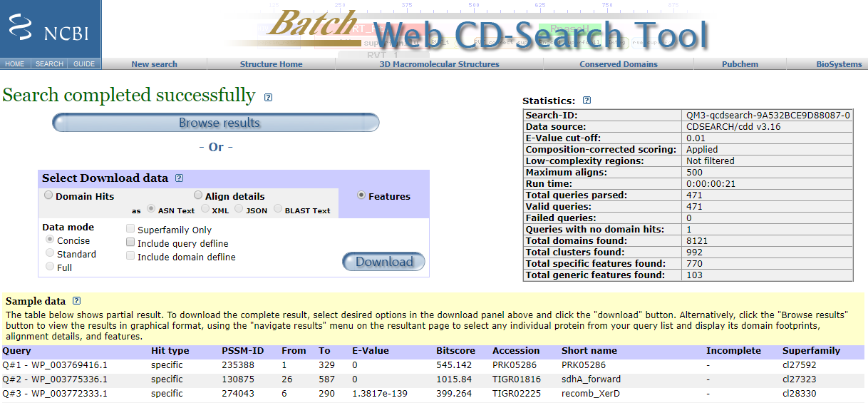Image resolution: width=868 pixels, height=403 pixels.
Task: Click SEARCH in NCBI header
Action: point(49,64)
